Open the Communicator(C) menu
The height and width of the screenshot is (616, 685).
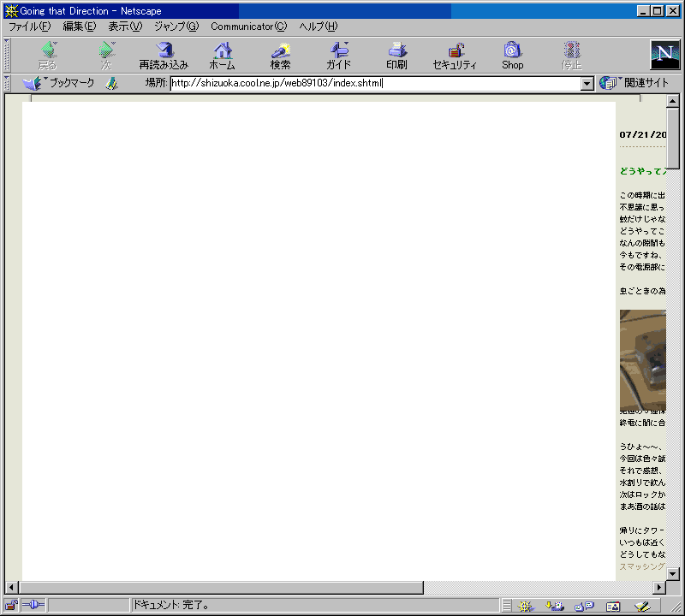pyautogui.click(x=248, y=27)
